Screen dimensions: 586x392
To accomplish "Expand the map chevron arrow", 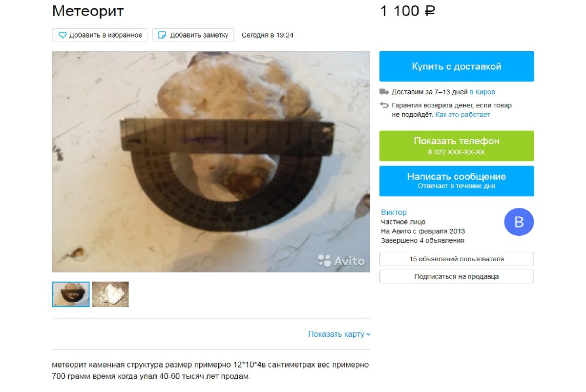I will click(x=368, y=334).
